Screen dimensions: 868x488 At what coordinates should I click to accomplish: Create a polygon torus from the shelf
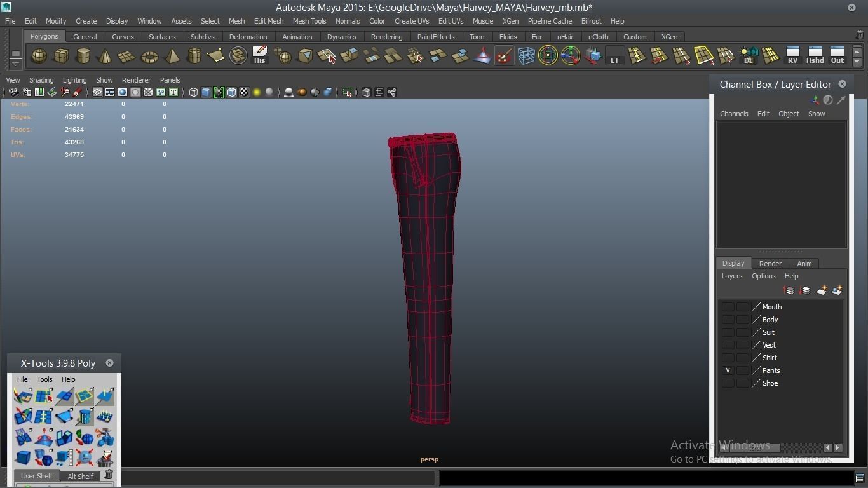pos(149,56)
